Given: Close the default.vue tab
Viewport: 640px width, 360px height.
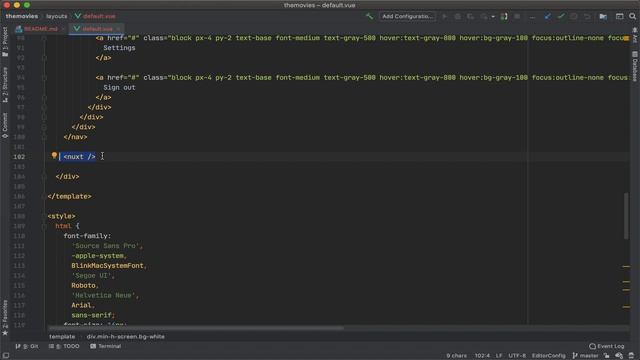Looking at the screenshot, I should [118, 29].
